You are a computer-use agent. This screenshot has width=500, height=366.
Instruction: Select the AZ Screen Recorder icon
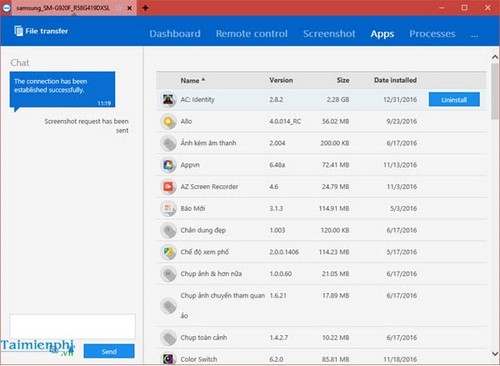click(168, 187)
